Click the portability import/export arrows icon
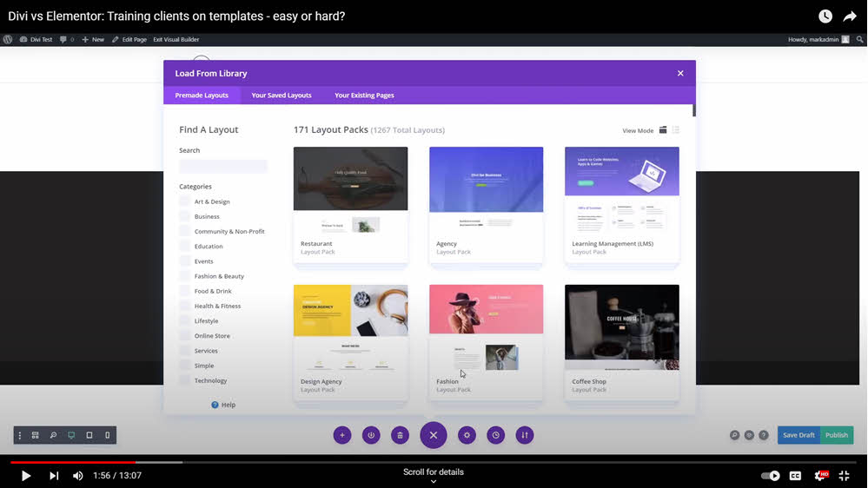868x488 pixels. 524,435
